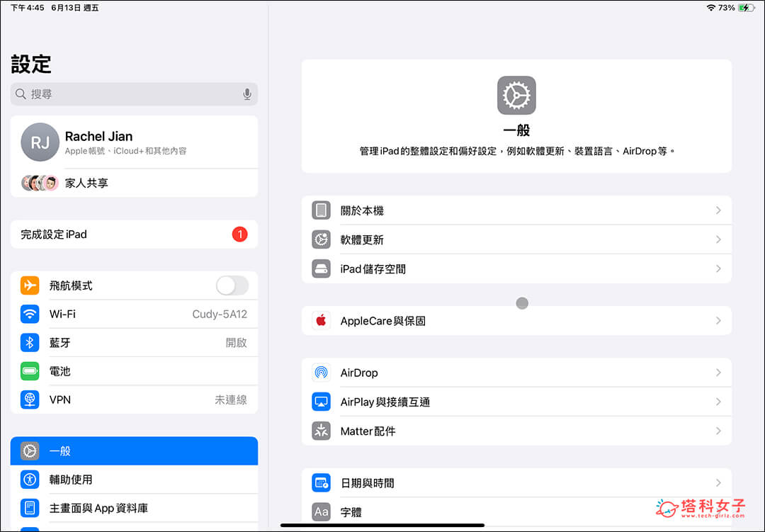Tap the AppleCare red apple icon
Image resolution: width=765 pixels, height=532 pixels.
pos(321,321)
